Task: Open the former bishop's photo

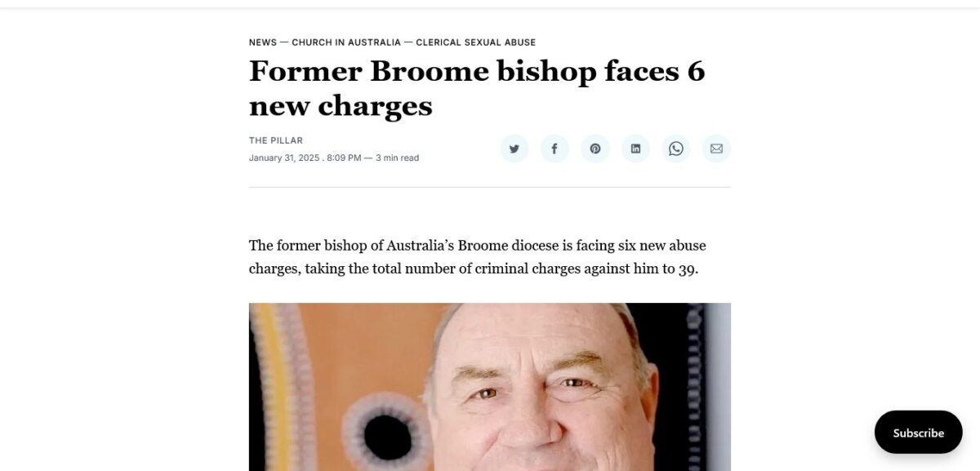Action: (x=490, y=387)
